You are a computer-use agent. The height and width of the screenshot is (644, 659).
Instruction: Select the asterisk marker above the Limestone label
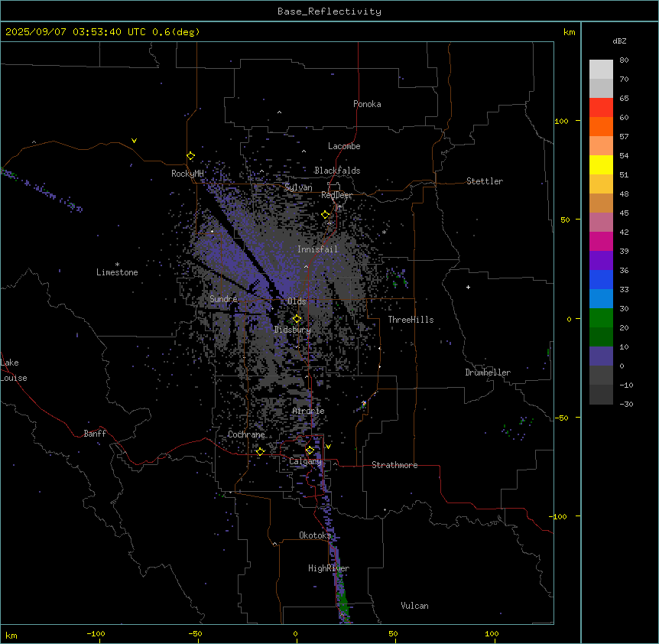point(117,265)
